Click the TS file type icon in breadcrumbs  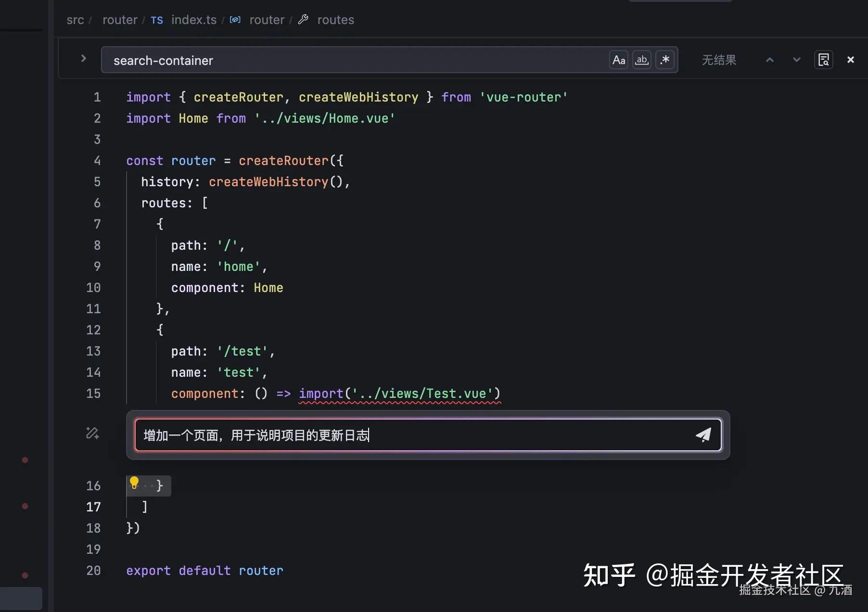click(156, 20)
